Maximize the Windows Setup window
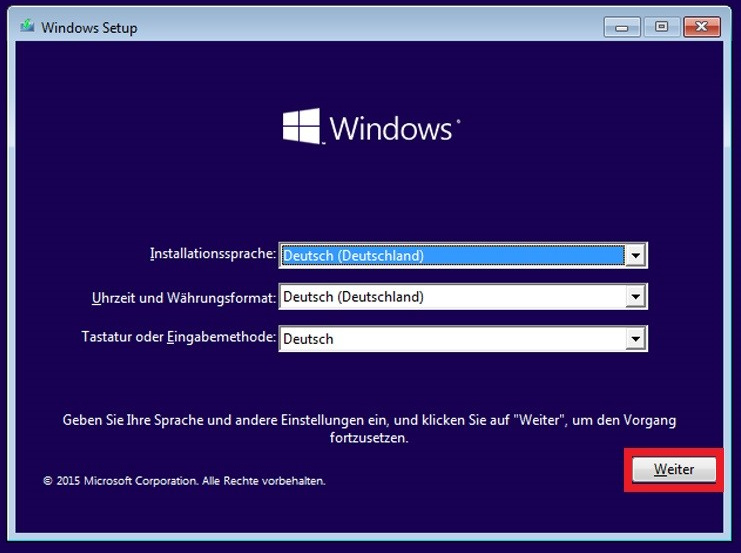This screenshot has width=741, height=553. (x=662, y=27)
